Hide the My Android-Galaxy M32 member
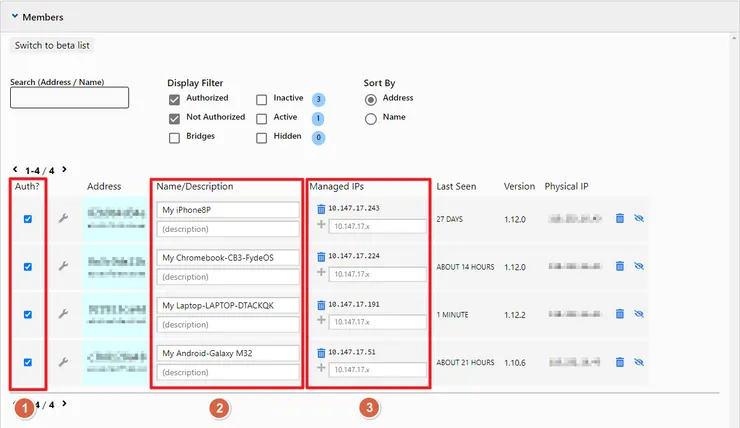This screenshot has height=428, width=740. (639, 362)
